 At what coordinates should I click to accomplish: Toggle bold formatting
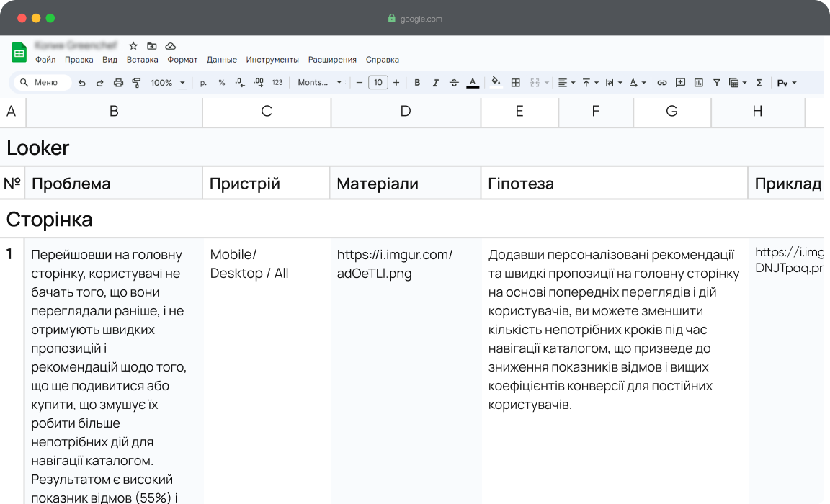pos(417,83)
